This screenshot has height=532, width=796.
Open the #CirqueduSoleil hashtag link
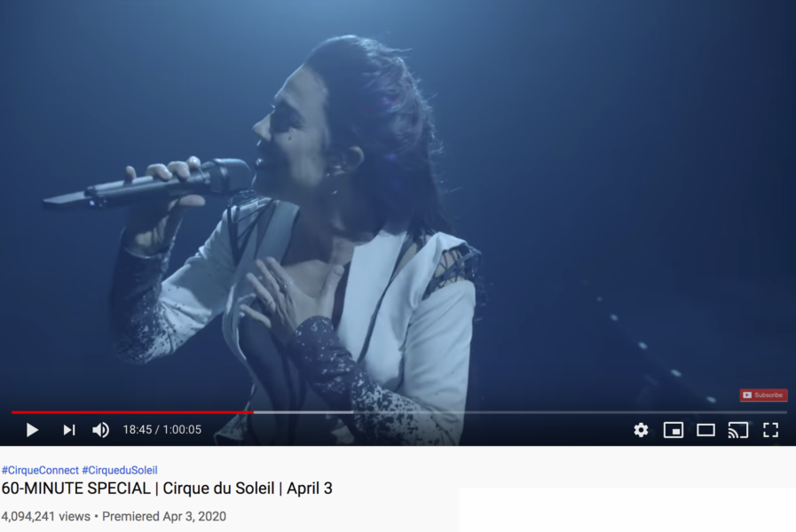120,470
